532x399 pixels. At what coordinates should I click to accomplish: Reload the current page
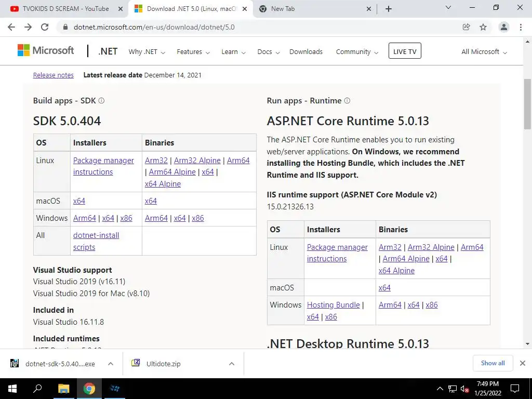pyautogui.click(x=45, y=27)
